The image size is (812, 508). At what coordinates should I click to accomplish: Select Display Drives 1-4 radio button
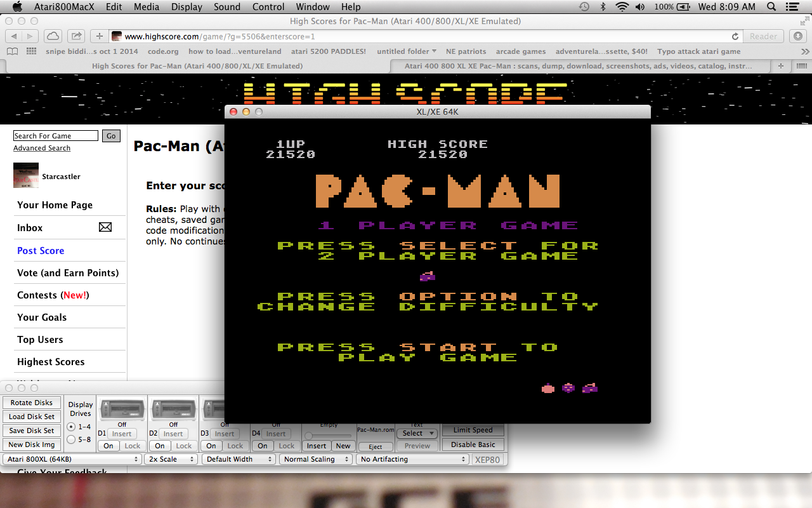pyautogui.click(x=71, y=427)
